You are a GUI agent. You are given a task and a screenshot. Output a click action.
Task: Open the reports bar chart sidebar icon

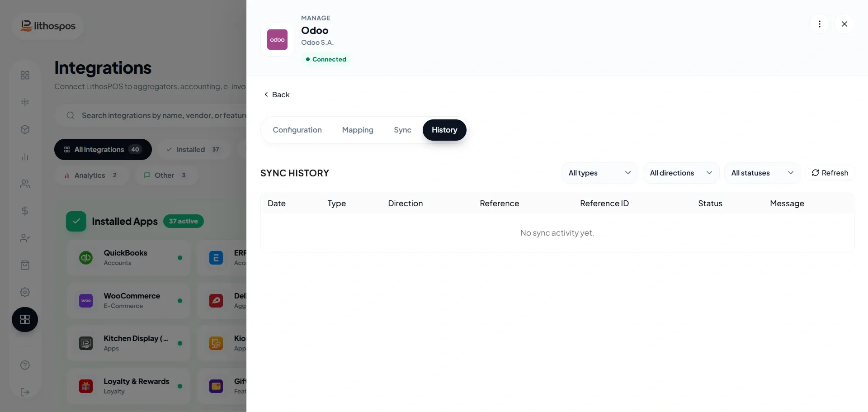click(25, 157)
